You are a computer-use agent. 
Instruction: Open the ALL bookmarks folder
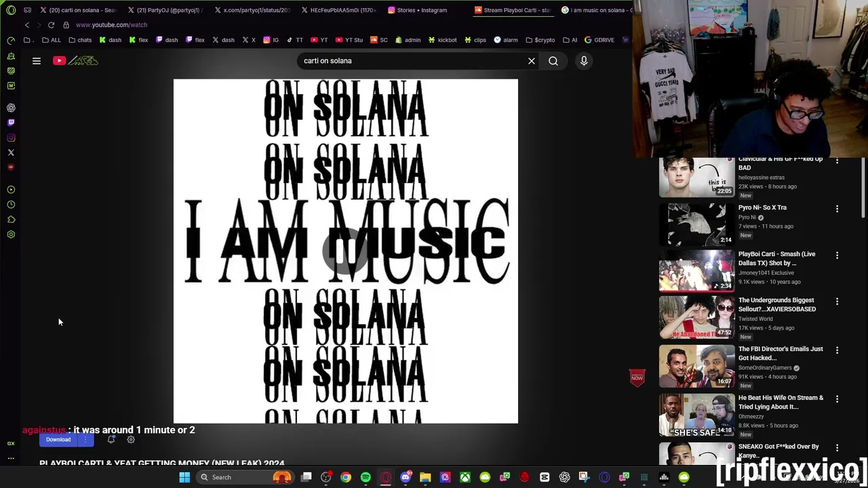point(52,40)
